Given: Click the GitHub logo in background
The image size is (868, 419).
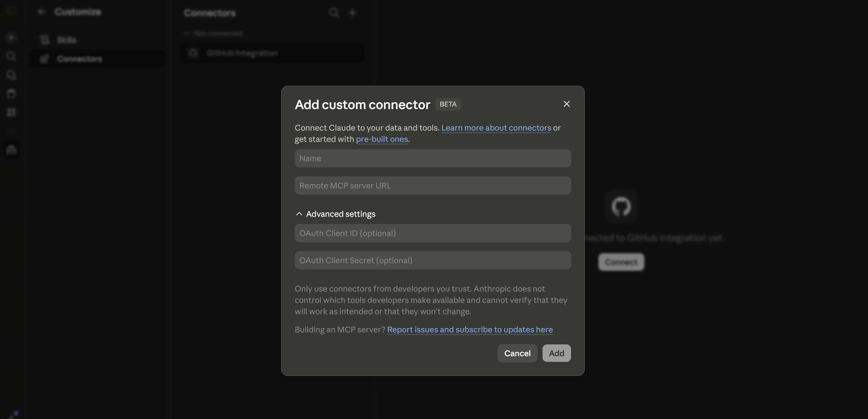Looking at the screenshot, I should [621, 207].
